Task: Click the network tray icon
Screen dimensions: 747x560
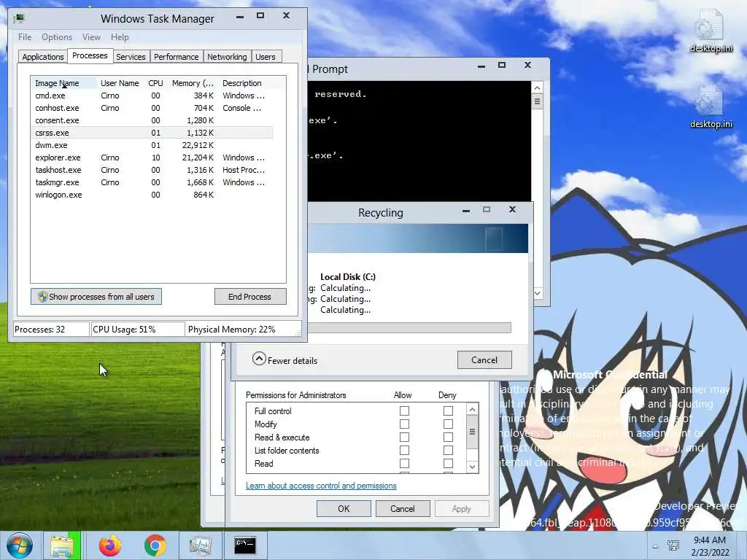Action: (x=673, y=546)
